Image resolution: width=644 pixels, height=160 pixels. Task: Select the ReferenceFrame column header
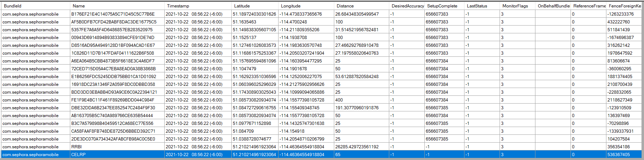[x=589, y=6]
